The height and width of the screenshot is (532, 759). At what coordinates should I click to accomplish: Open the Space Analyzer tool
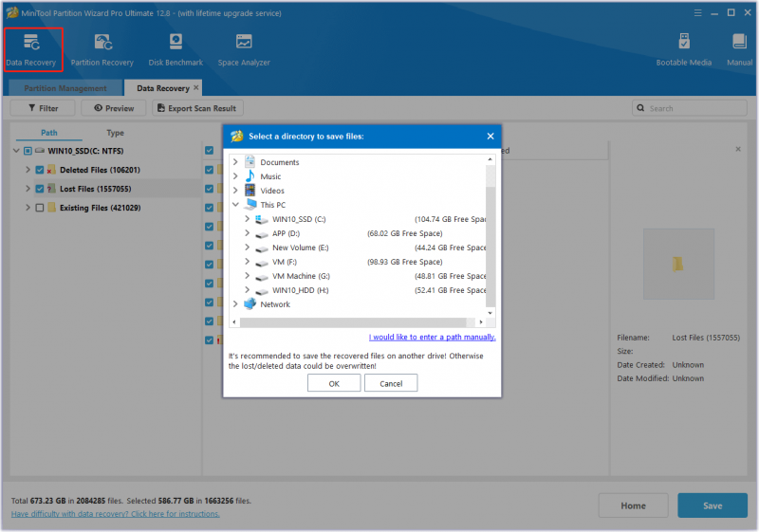[x=244, y=50]
